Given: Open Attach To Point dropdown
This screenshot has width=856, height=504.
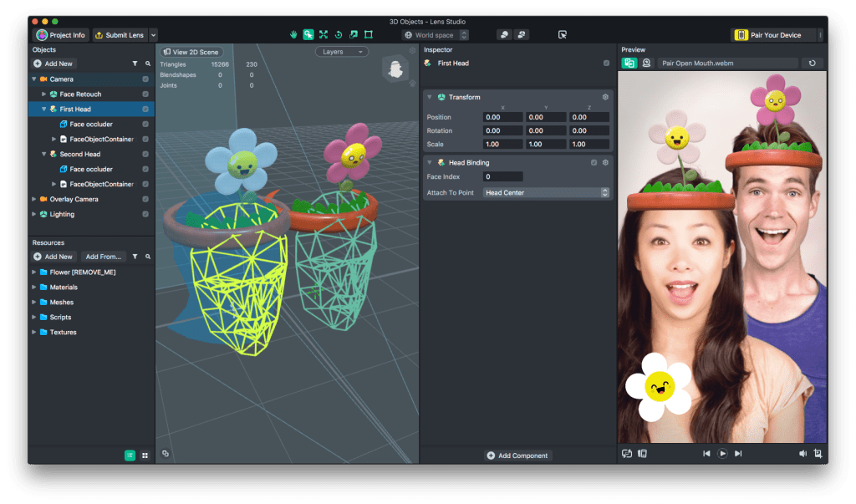Looking at the screenshot, I should click(546, 193).
